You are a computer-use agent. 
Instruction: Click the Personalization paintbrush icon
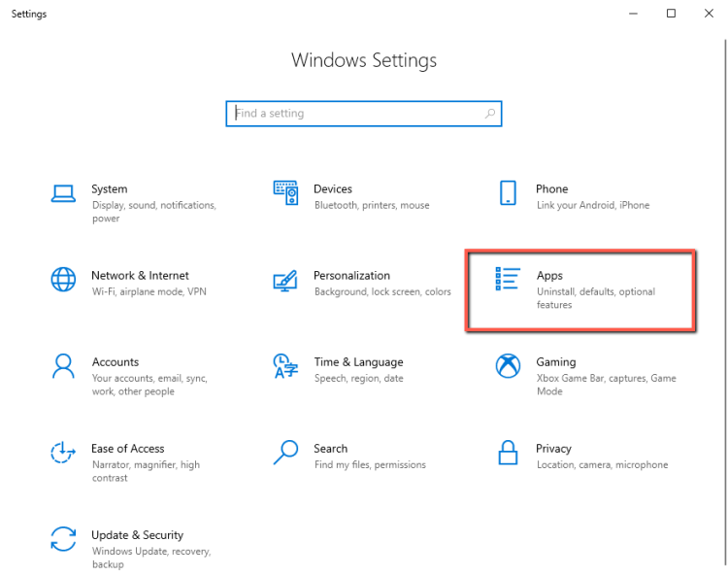pos(285,281)
